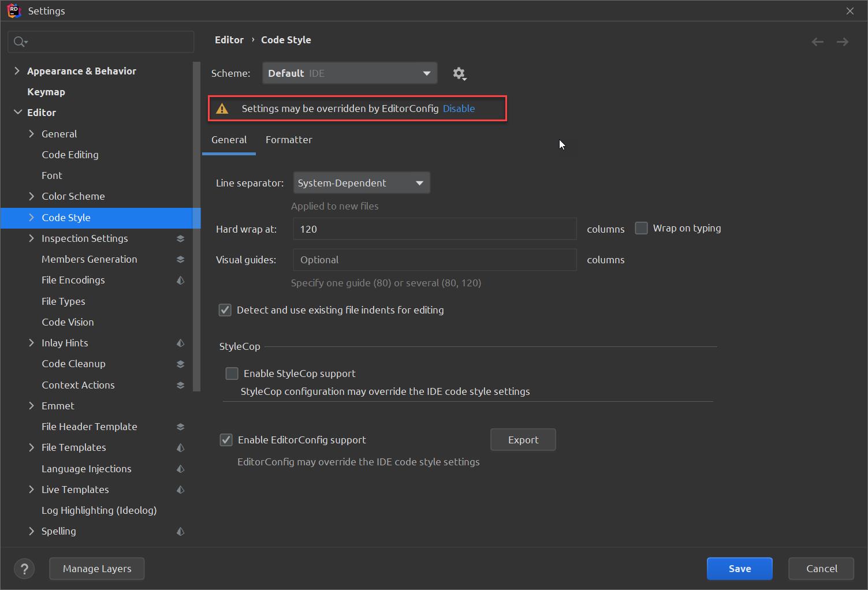Open the Line separator dropdown
Viewport: 868px width, 590px height.
[x=362, y=183]
